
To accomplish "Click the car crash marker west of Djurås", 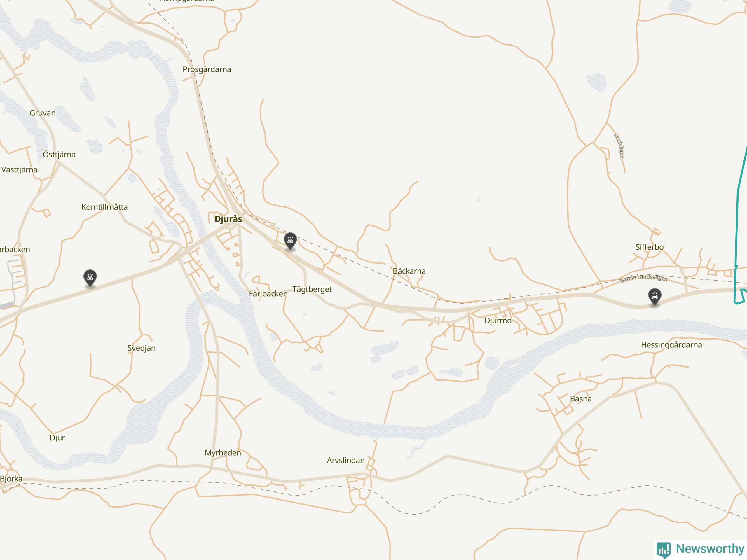I will click(x=90, y=279).
